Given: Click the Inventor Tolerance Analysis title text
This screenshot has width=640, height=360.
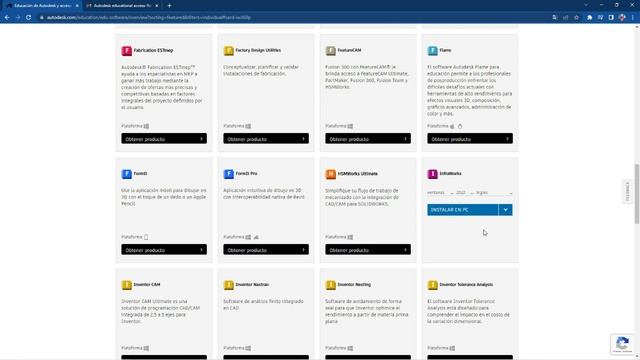Looking at the screenshot, I should 466,284.
